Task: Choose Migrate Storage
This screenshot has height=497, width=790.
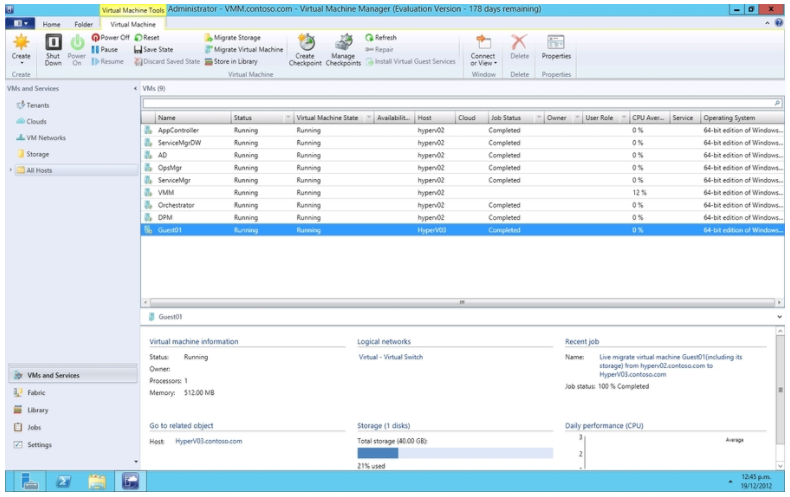Action: [233, 37]
